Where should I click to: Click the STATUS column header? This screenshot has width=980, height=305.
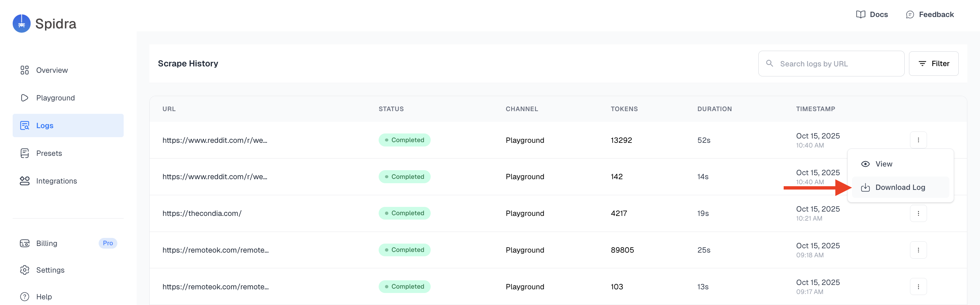[x=391, y=109]
